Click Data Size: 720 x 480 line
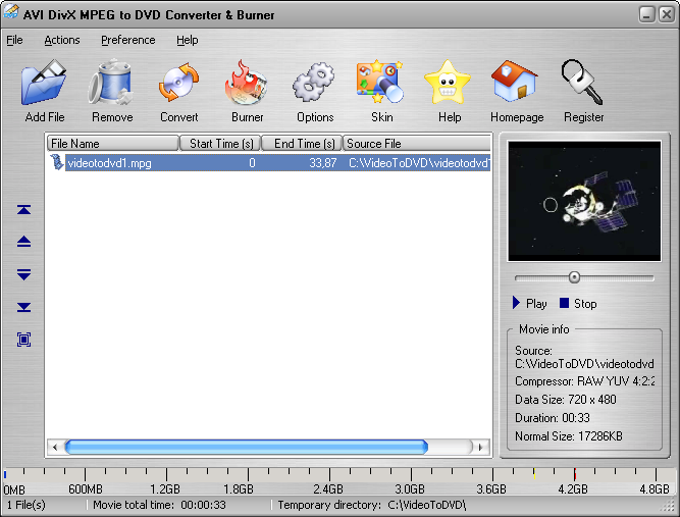The height and width of the screenshot is (517, 680). [566, 399]
